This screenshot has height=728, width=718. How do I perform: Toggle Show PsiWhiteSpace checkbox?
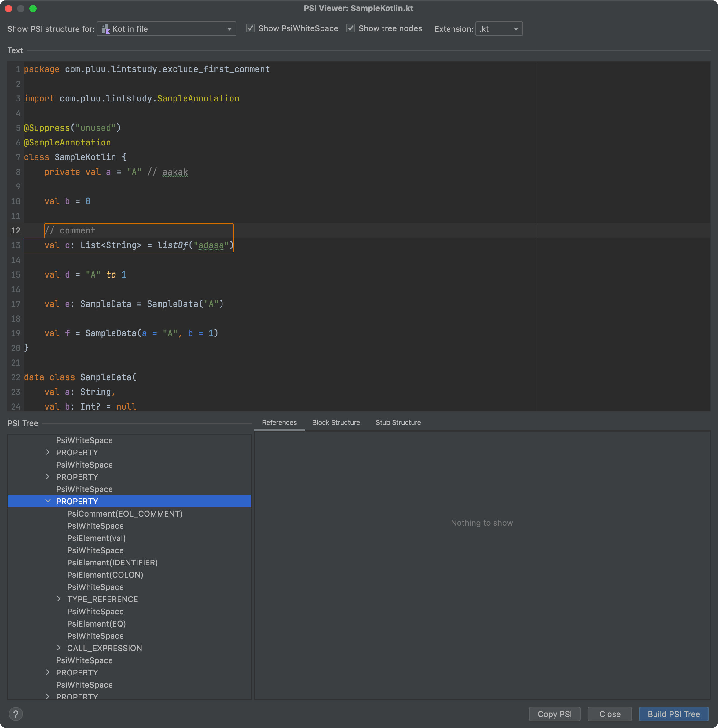point(251,29)
